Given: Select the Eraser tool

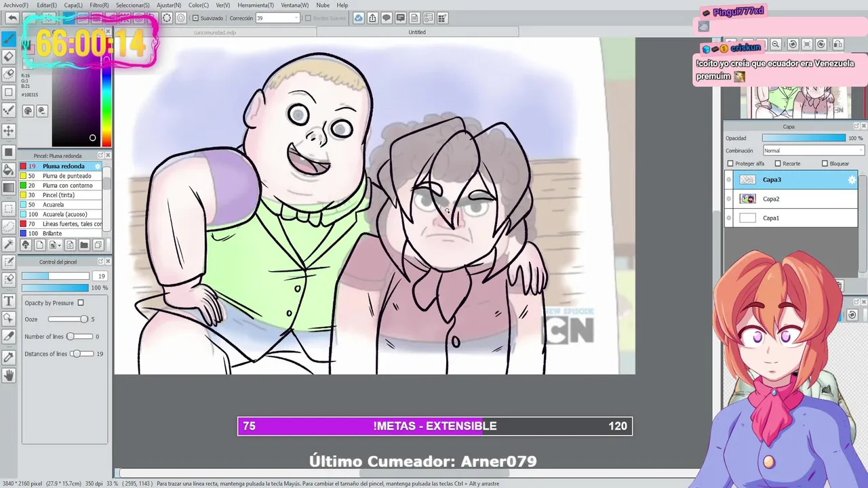Looking at the screenshot, I should 9,56.
